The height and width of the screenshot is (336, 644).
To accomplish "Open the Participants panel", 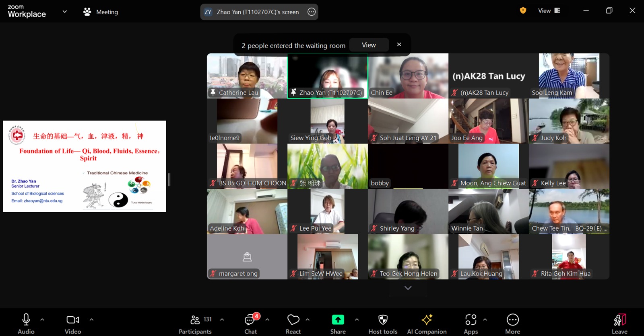I will pyautogui.click(x=195, y=324).
